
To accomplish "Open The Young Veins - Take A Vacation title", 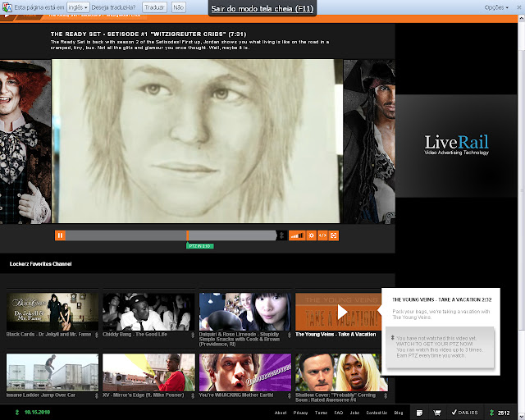I will pyautogui.click(x=336, y=334).
